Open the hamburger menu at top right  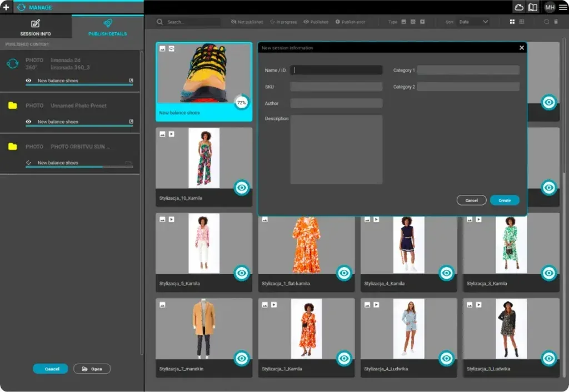[563, 7]
